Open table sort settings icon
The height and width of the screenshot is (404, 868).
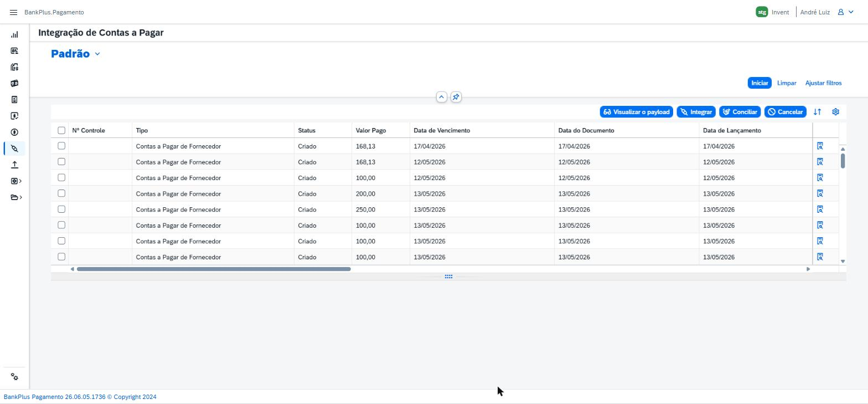817,112
